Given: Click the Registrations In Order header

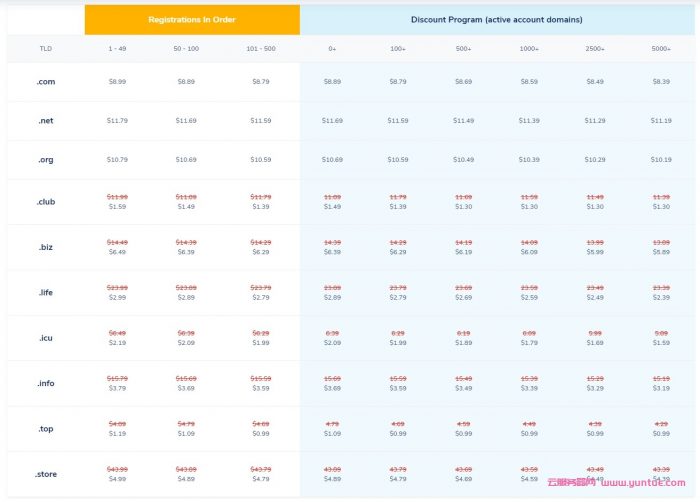Looking at the screenshot, I should point(192,20).
